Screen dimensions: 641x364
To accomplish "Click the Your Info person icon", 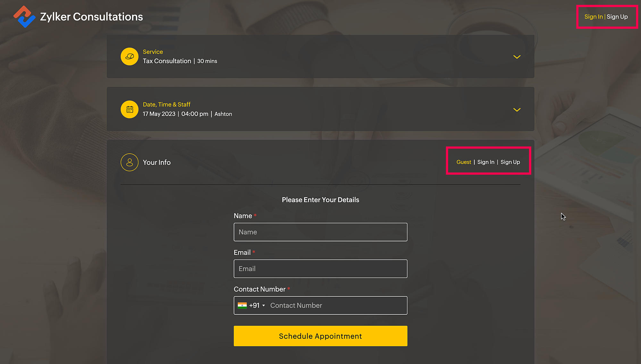I will pos(129,162).
